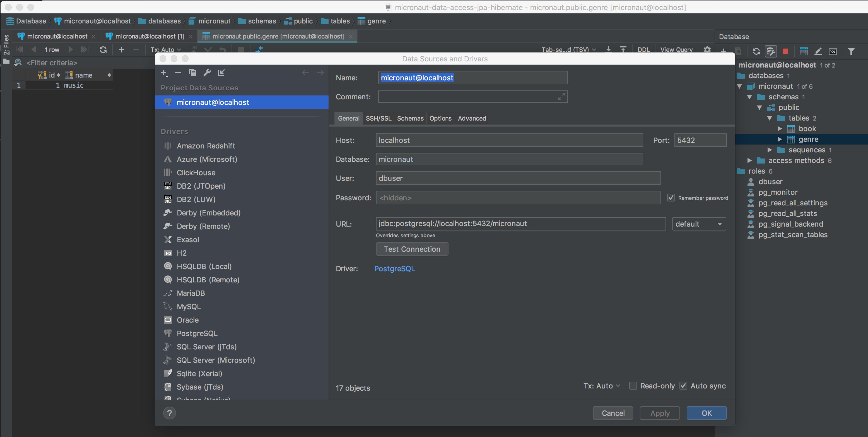Add a new data source with plus icon
This screenshot has height=437, width=868.
coord(164,73)
